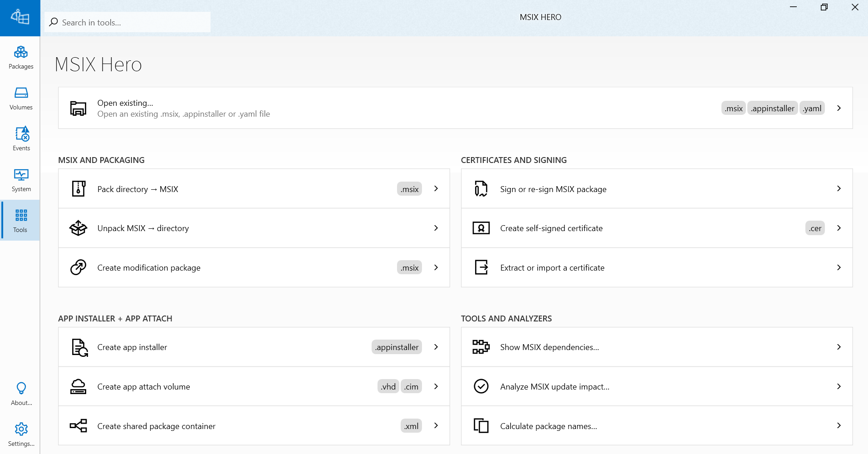
Task: Click the .yaml tag in Open existing
Action: pyautogui.click(x=812, y=108)
